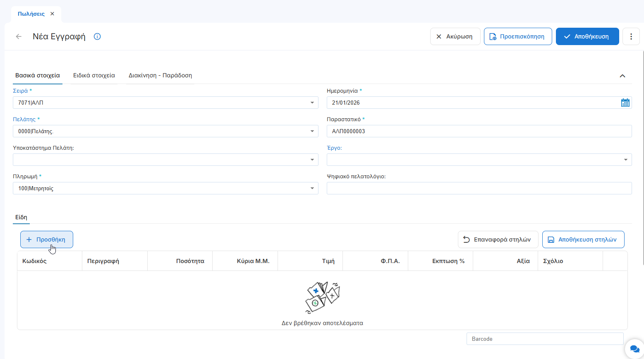Save the record with Αποθήκευση
This screenshot has width=644, height=359.
[x=587, y=36]
